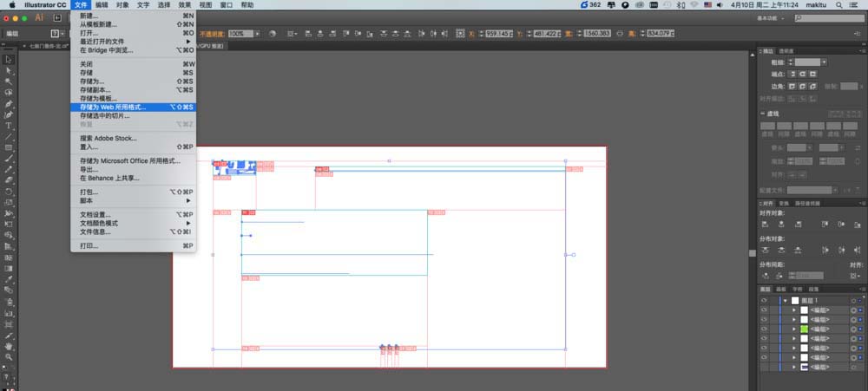This screenshot has width=868, height=391.
Task: Collapse the 图层 1 layer tree
Action: (x=785, y=300)
